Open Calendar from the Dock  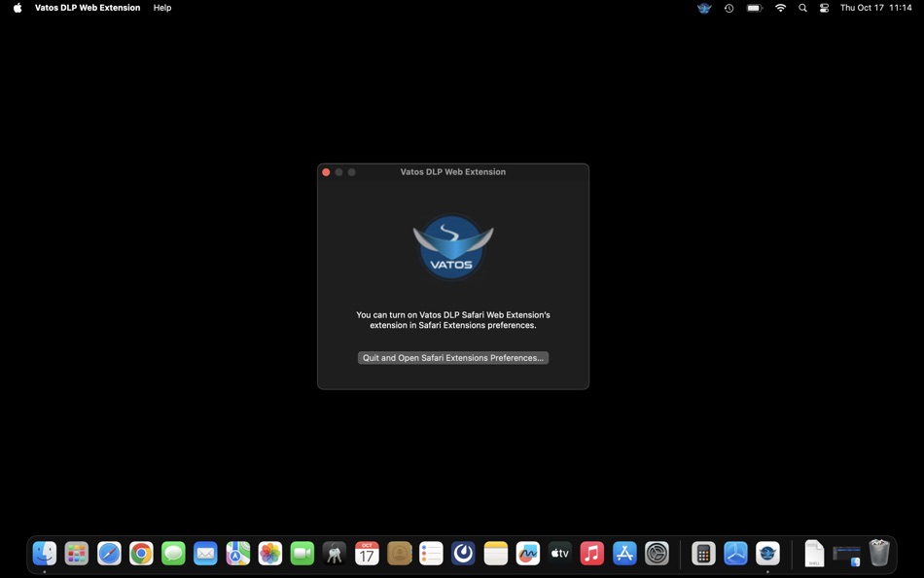coord(367,554)
